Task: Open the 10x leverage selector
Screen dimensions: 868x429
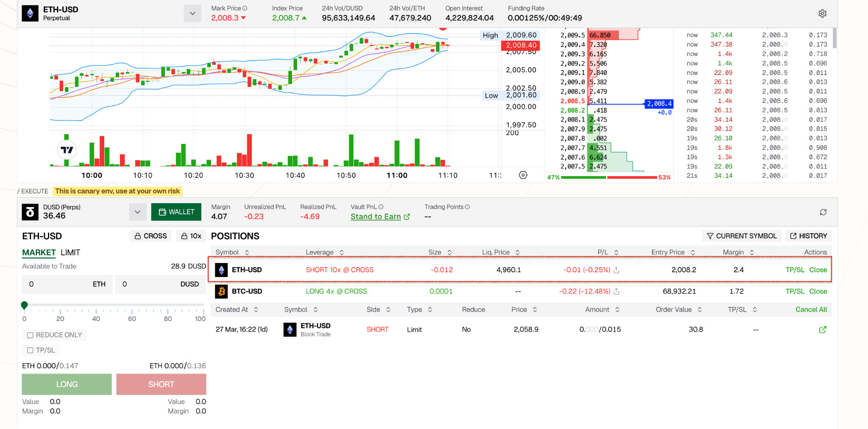Action: click(x=191, y=236)
